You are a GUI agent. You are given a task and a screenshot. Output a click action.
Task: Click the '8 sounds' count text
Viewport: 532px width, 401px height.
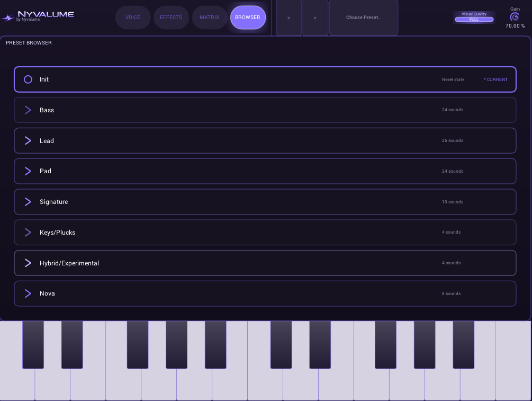pos(451,293)
